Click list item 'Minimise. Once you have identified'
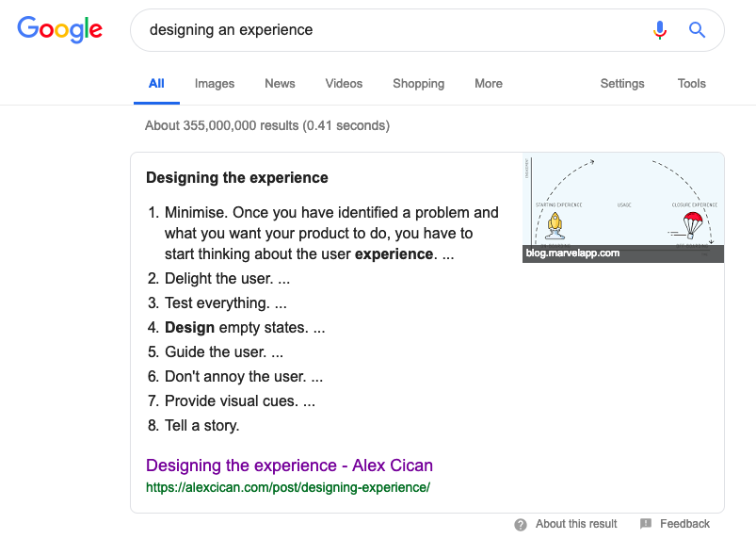The image size is (756, 539). coord(323,233)
